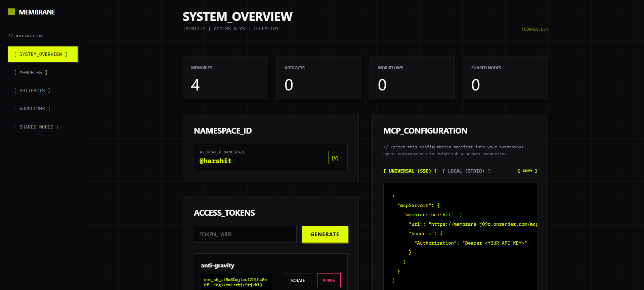
Task: Switch to UNIVERSAL (SSE) config tab
Action: (x=410, y=171)
